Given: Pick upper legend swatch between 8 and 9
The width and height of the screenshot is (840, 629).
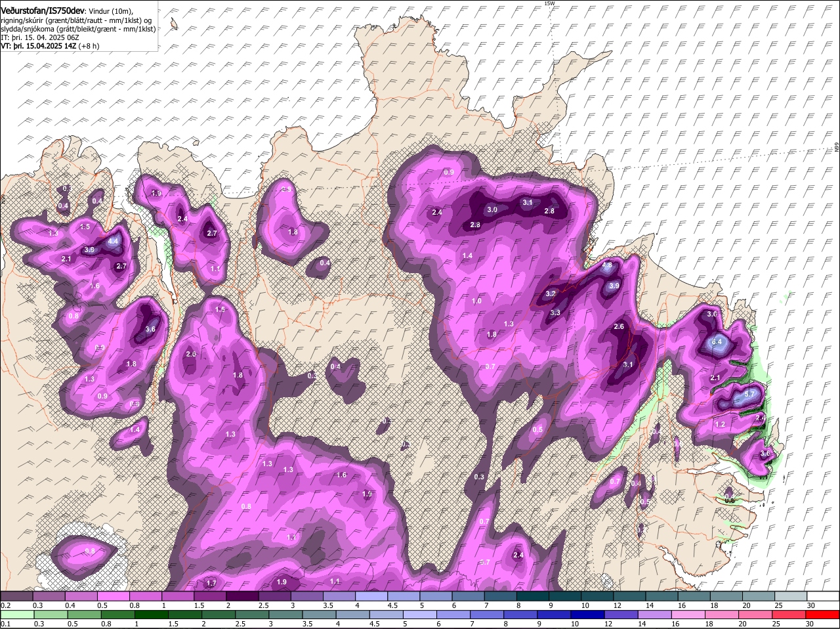Looking at the screenshot, I should pyautogui.click(x=533, y=596).
